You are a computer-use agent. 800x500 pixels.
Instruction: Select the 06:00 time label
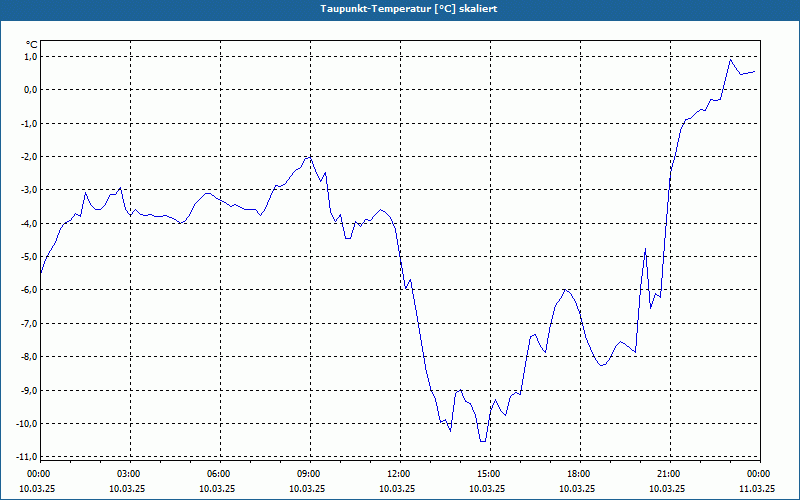[220, 474]
